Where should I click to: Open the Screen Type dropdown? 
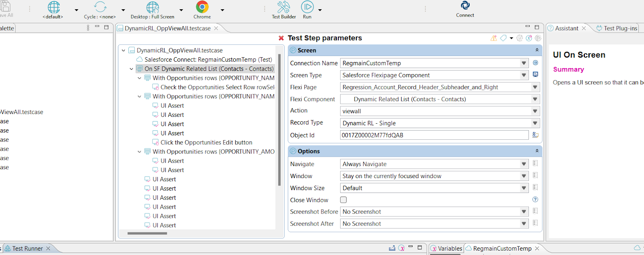(x=524, y=75)
